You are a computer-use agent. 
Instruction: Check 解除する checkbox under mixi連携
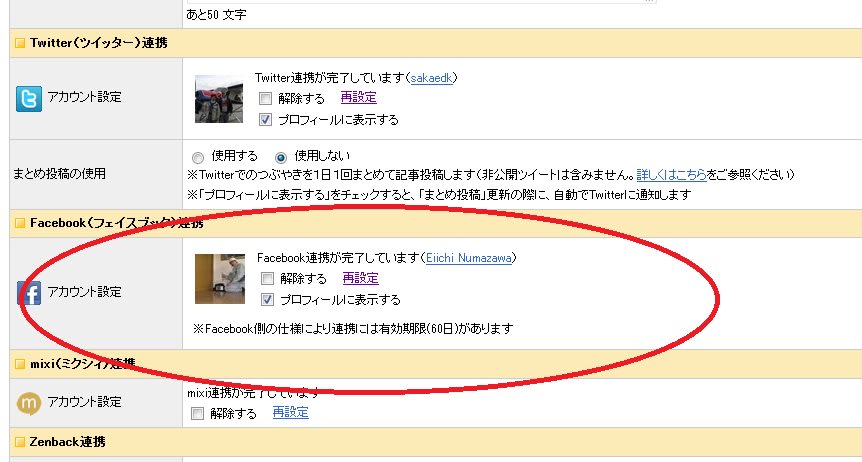coord(197,414)
